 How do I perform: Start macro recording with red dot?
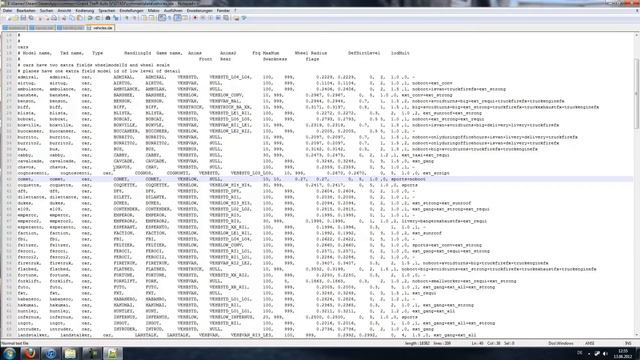[195, 18]
